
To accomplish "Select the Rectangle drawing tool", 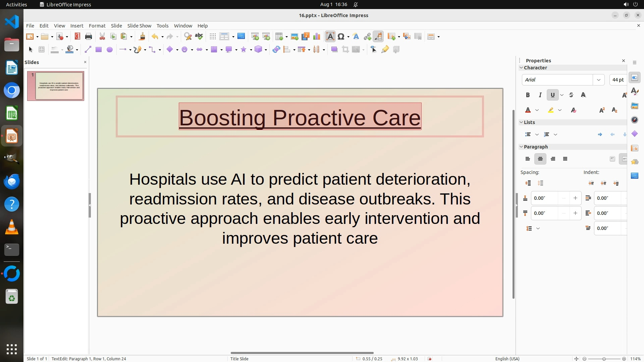I will [98, 50].
